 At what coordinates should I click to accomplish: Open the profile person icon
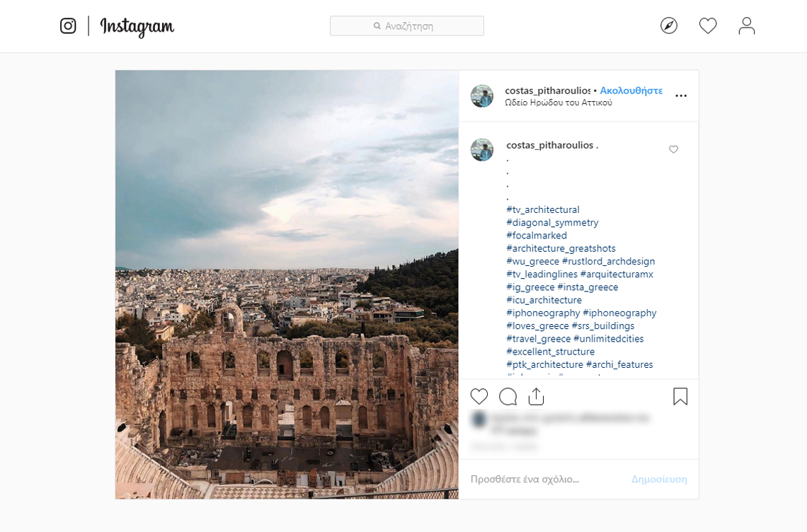746,26
